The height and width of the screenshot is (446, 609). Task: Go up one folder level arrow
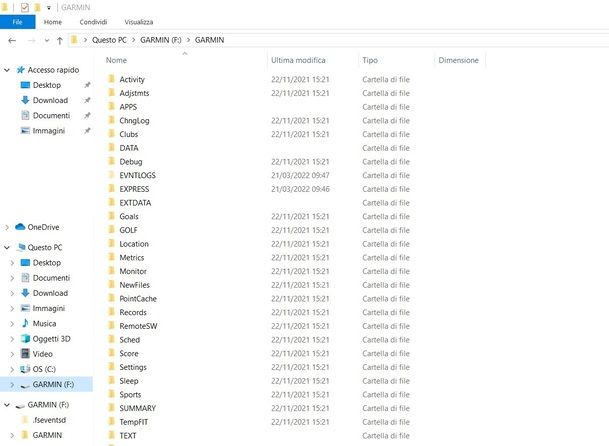pyautogui.click(x=60, y=40)
